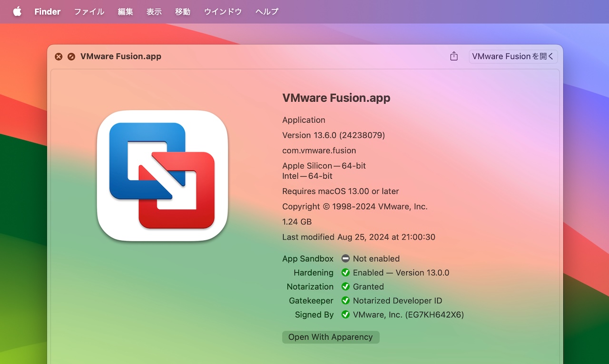This screenshot has width=609, height=364.
Task: Click the circle-slash icon beside the window title
Action: point(71,57)
